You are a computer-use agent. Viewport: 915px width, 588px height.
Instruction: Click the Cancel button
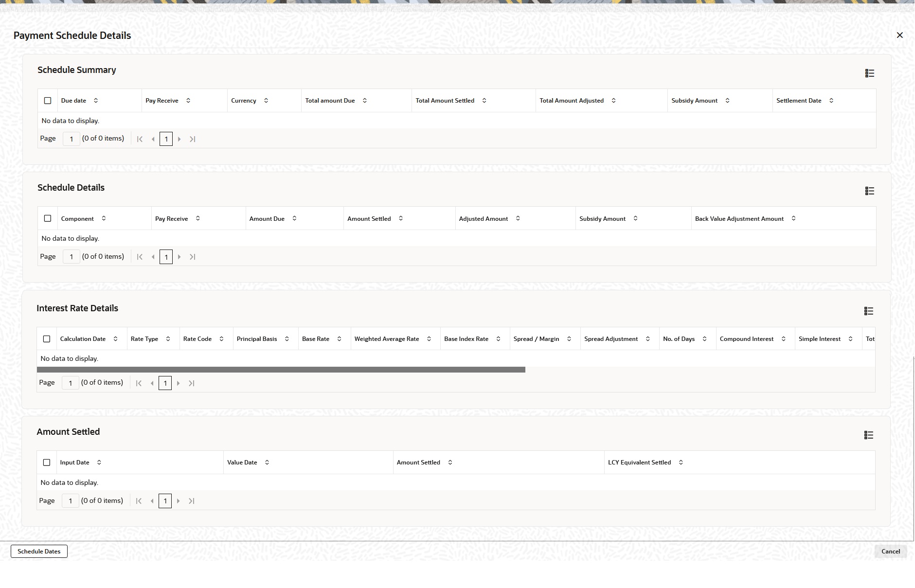[891, 552]
